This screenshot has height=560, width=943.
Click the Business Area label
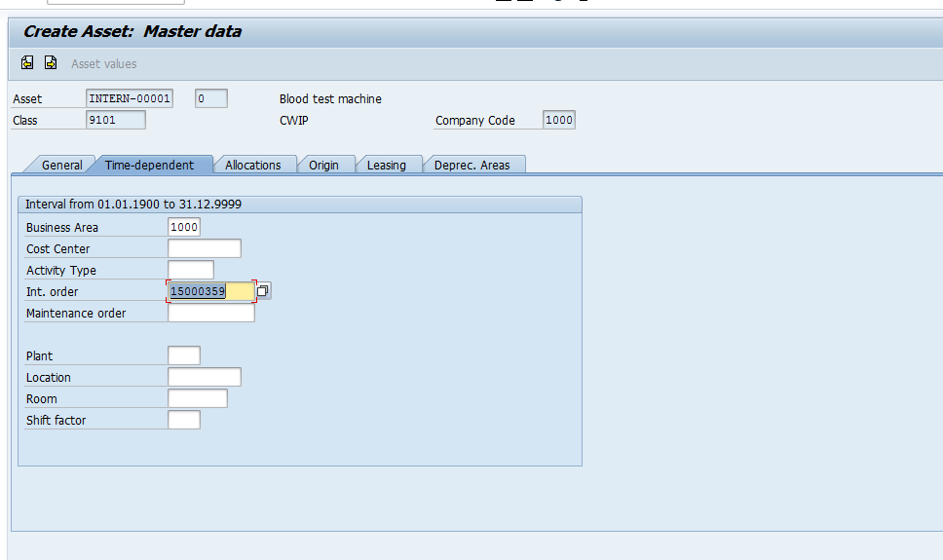coord(62,227)
